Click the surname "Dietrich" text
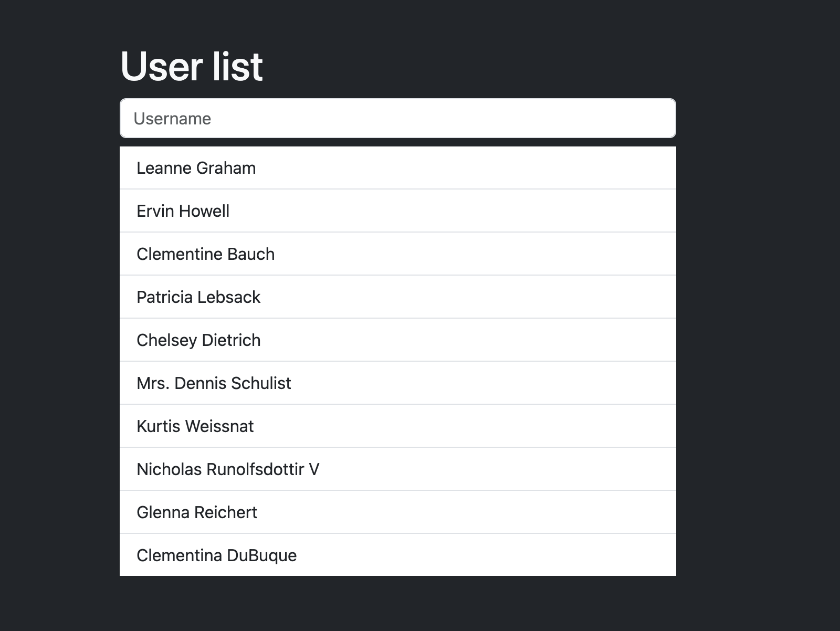Screen dimensions: 840x631 pos(231,341)
